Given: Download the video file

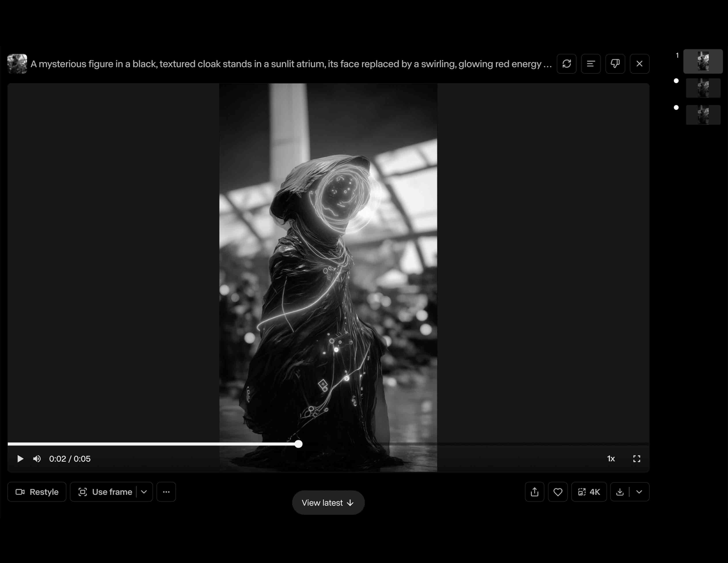Looking at the screenshot, I should 620,492.
